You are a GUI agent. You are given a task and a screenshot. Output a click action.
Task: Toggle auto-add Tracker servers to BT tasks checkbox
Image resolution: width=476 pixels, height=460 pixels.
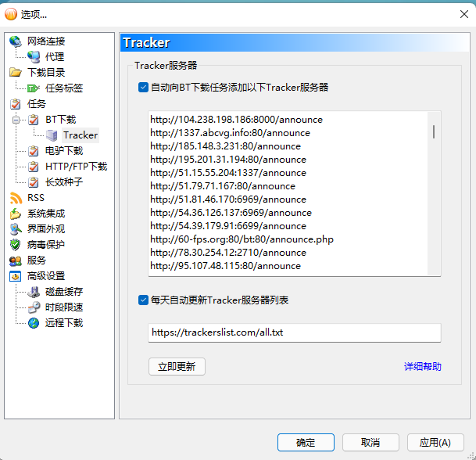tap(143, 88)
